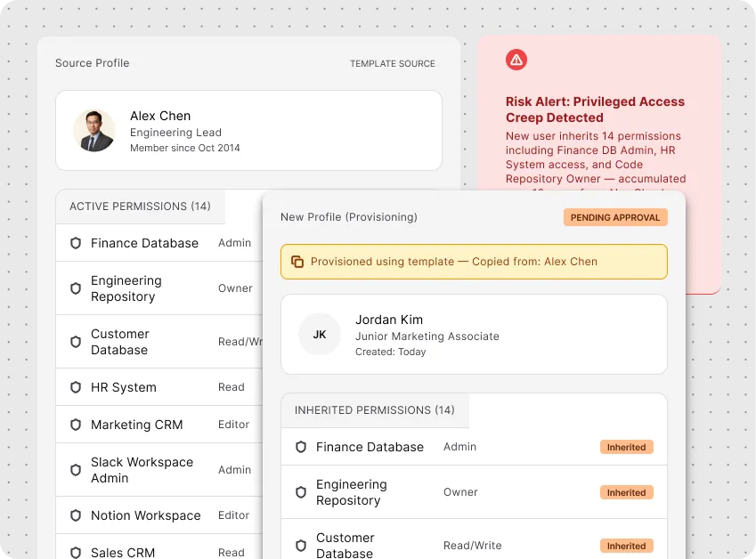Click the 'Admin' role for Slack Workspace Admin
This screenshot has height=559, width=756.
click(x=235, y=470)
